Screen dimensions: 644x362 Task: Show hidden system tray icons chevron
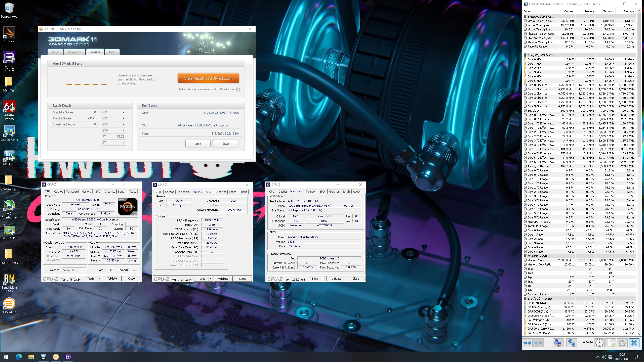tap(598, 357)
